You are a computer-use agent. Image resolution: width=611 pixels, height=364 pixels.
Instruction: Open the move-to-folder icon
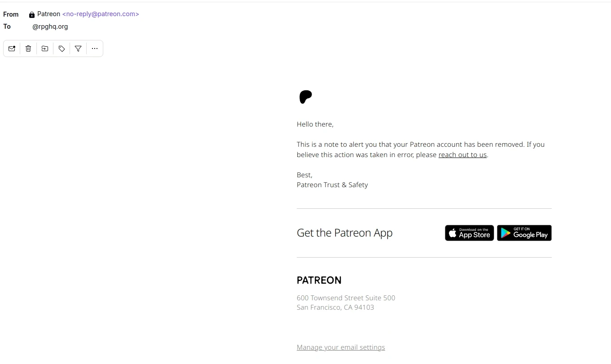coord(45,48)
